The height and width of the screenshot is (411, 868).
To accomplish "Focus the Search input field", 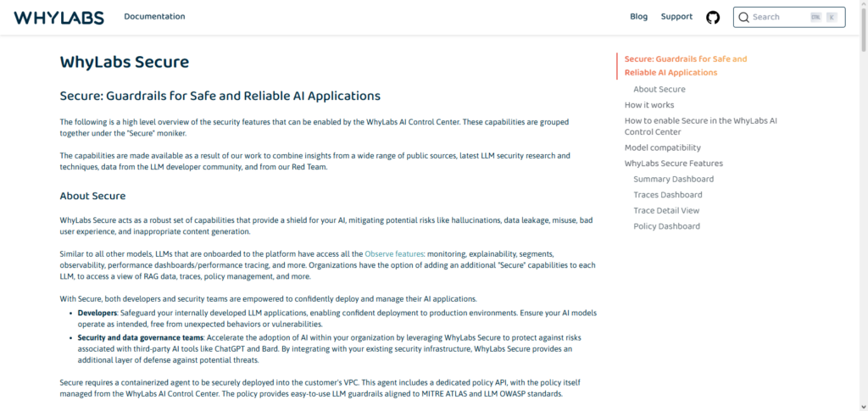I will [789, 17].
